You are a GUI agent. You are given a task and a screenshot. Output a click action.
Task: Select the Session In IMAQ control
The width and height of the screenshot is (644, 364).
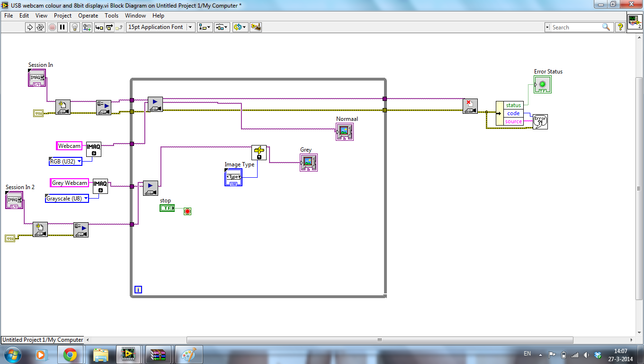[x=37, y=78]
